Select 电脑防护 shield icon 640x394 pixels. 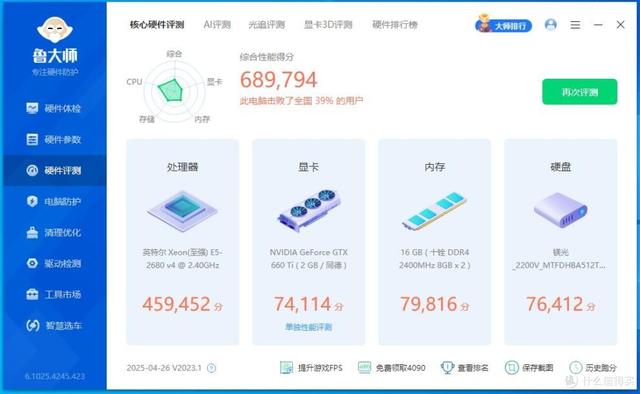[x=32, y=201]
